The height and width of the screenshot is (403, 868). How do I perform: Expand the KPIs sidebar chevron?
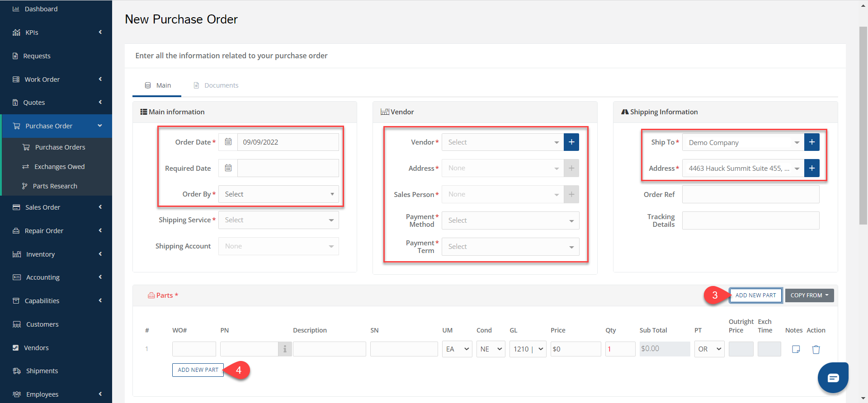100,32
